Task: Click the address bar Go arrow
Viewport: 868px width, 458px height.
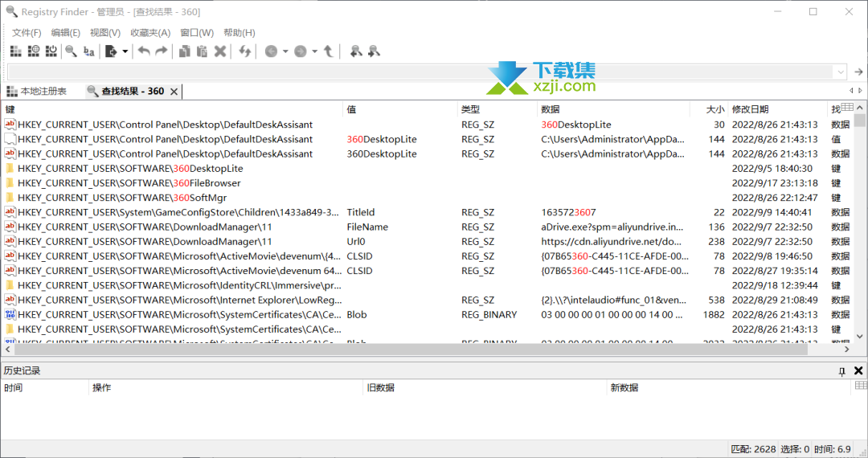Action: coord(858,72)
